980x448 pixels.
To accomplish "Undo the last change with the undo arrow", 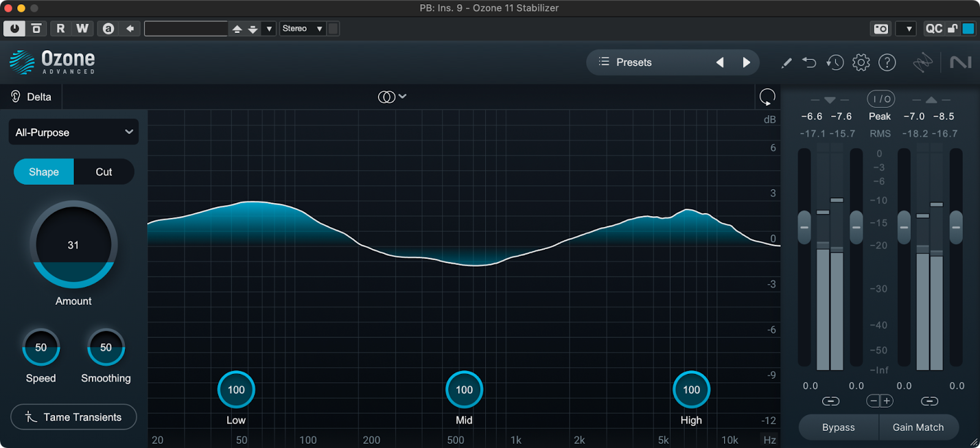I will pos(809,62).
